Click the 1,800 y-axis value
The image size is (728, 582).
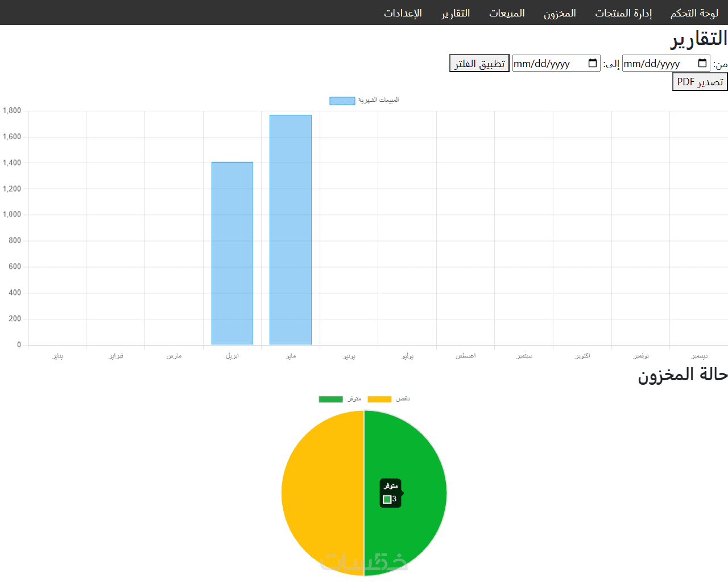[x=11, y=111]
